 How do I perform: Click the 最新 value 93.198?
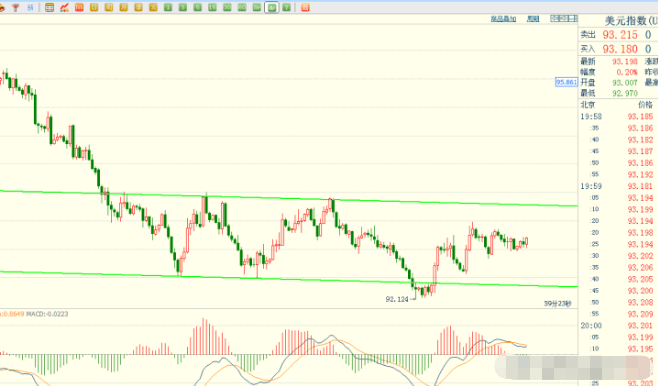click(624, 62)
